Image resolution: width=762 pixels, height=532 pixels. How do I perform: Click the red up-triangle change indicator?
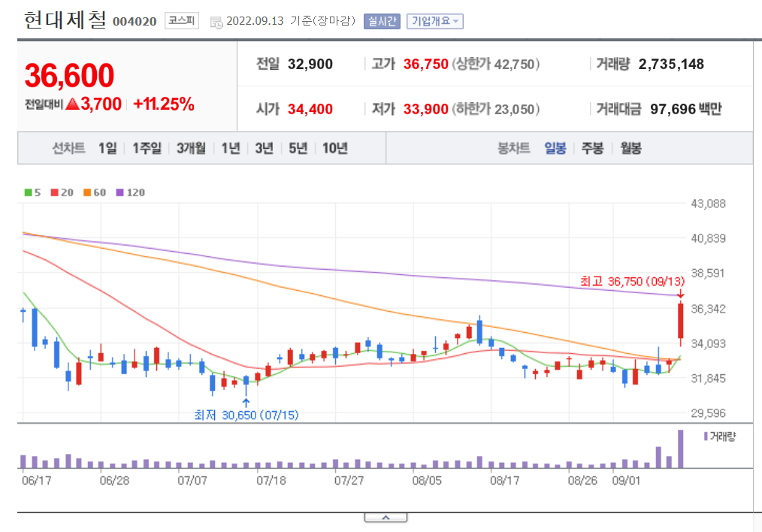click(x=72, y=104)
